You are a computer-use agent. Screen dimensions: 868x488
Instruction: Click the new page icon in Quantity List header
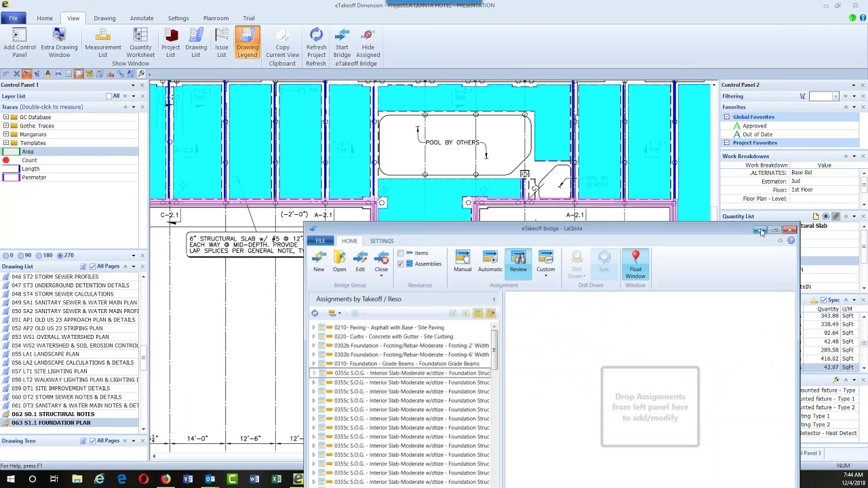tap(816, 216)
